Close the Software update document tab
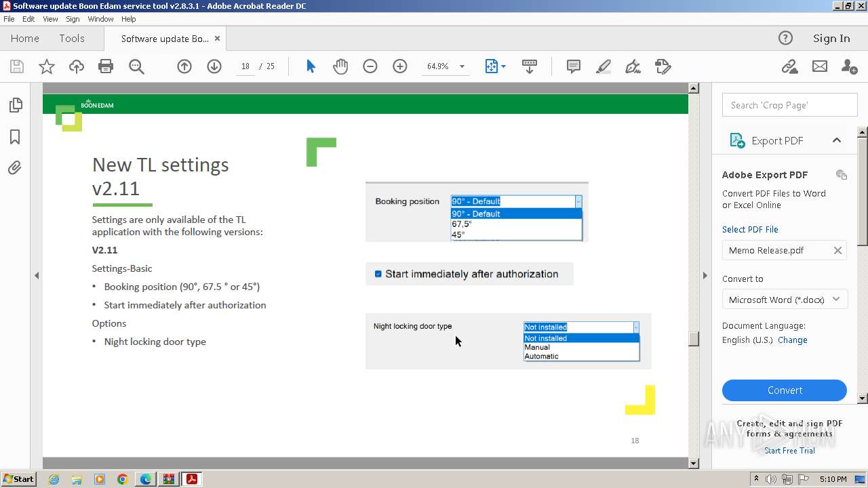 pyautogui.click(x=217, y=39)
